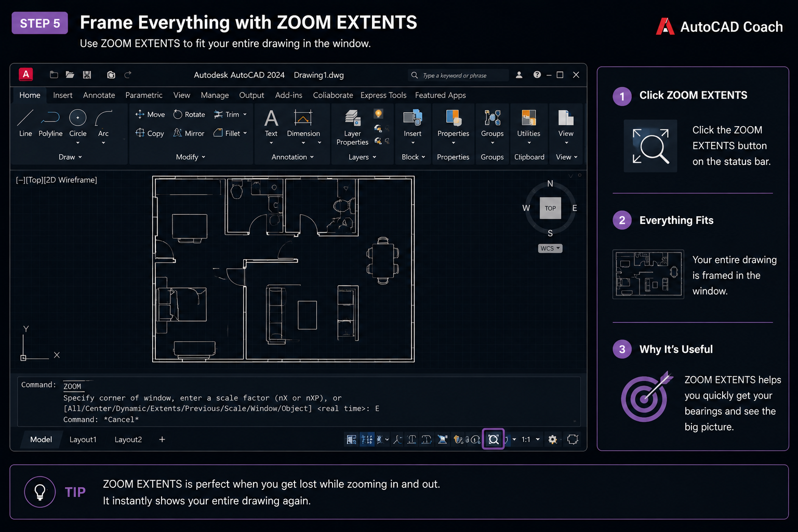Image resolution: width=798 pixels, height=532 pixels.
Task: Run the Copy command
Action: tap(150, 133)
